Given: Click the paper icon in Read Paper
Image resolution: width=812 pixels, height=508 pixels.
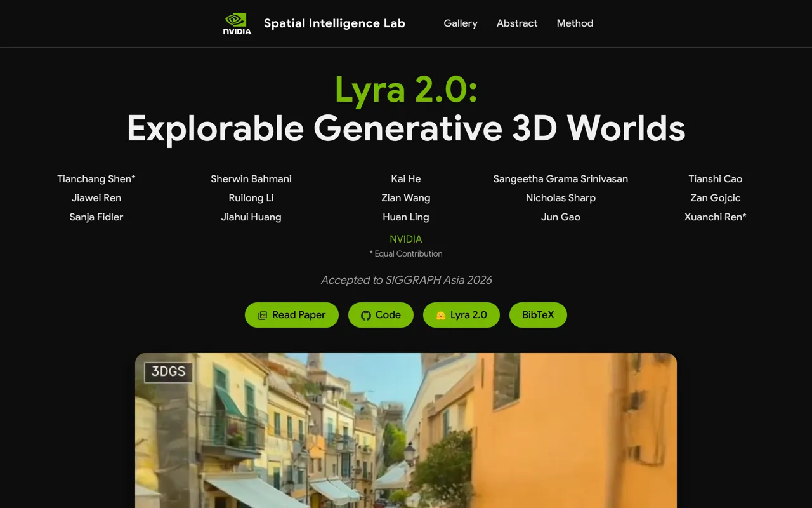Looking at the screenshot, I should pyautogui.click(x=263, y=316).
